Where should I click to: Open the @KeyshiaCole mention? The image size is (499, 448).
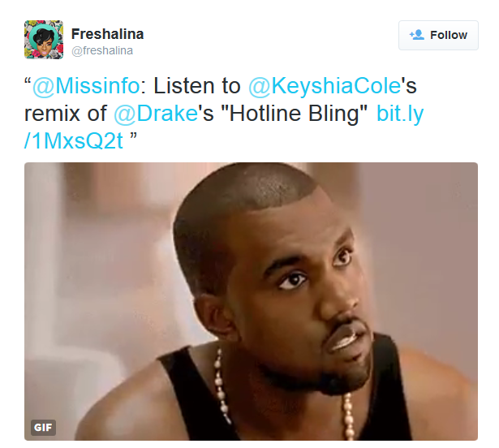point(325,86)
